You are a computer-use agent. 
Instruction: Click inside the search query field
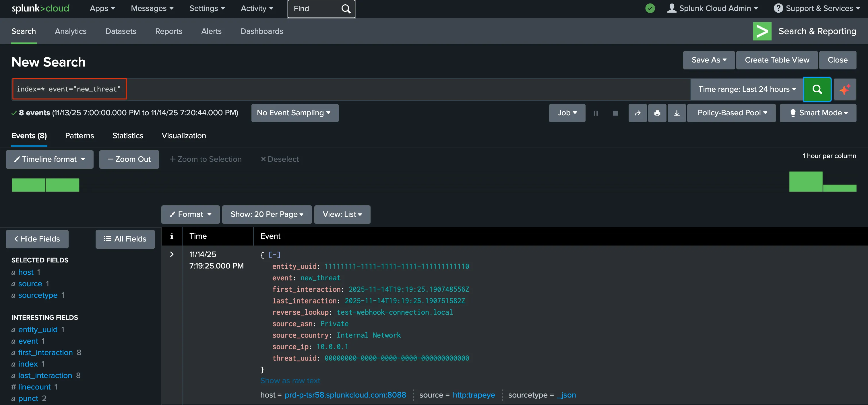[x=69, y=89]
